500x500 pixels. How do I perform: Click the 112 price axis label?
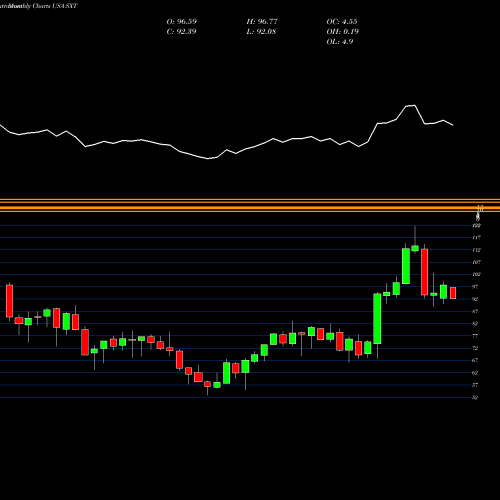pos(477,250)
